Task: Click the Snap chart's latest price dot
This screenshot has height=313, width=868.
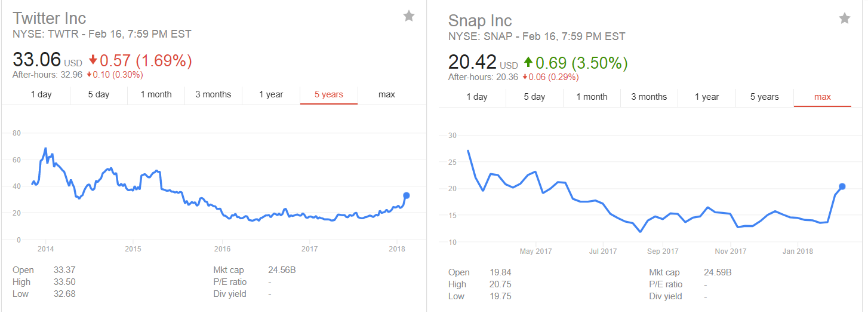Action: tap(842, 186)
